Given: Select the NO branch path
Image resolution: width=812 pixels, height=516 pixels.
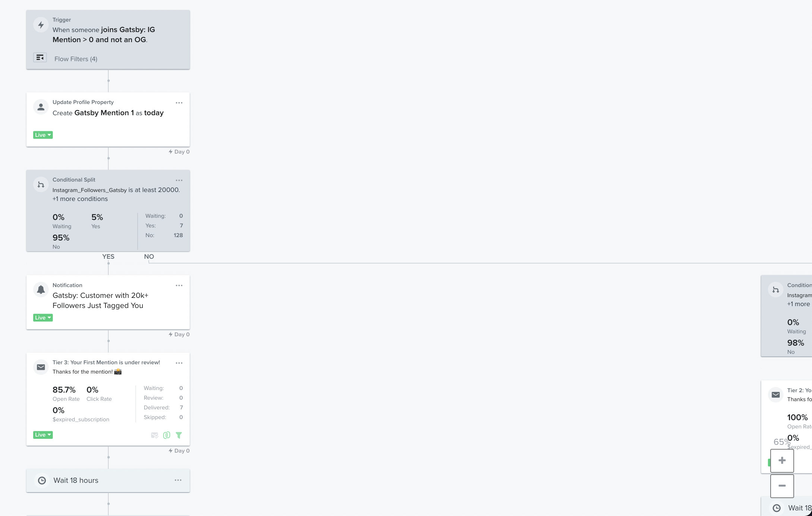Looking at the screenshot, I should point(149,256).
